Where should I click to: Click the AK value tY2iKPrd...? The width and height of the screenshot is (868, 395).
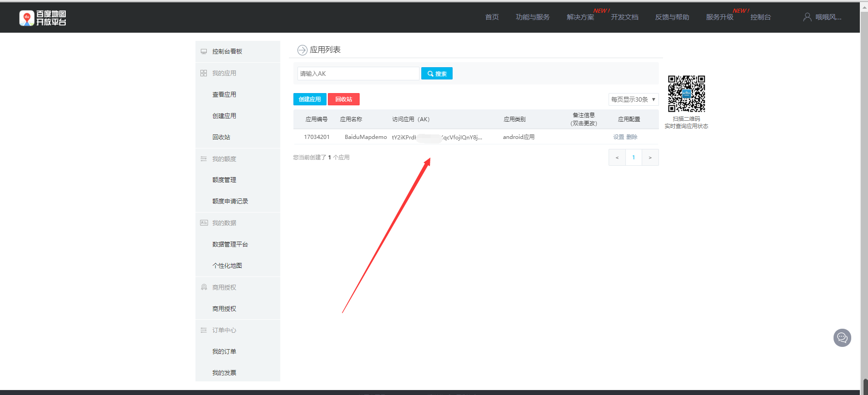tap(437, 137)
